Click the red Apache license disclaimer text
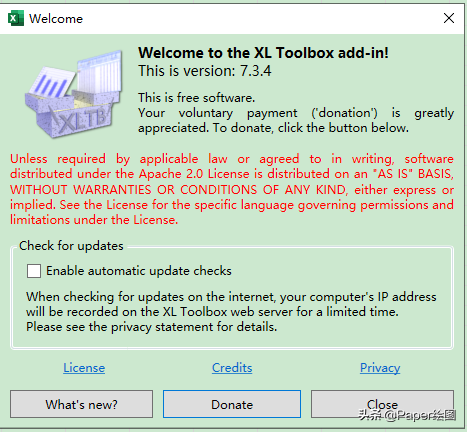 coord(232,189)
